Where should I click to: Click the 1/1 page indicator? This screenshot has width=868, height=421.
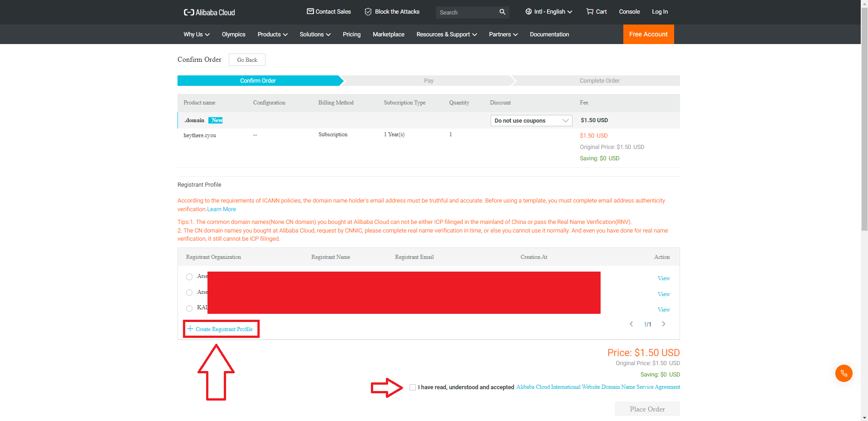click(x=647, y=324)
